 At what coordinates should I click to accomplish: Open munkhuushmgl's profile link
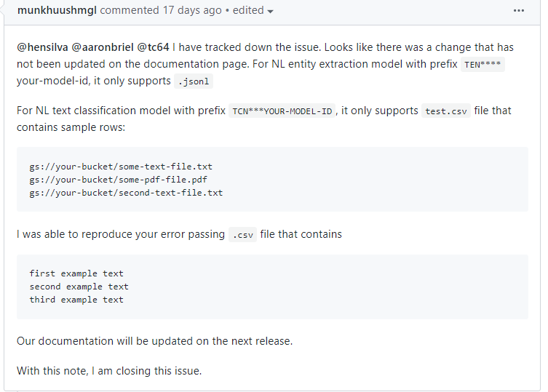[x=57, y=10]
